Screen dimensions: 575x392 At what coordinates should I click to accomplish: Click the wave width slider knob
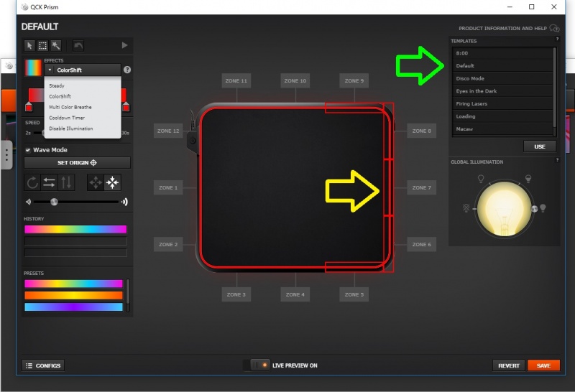point(54,202)
